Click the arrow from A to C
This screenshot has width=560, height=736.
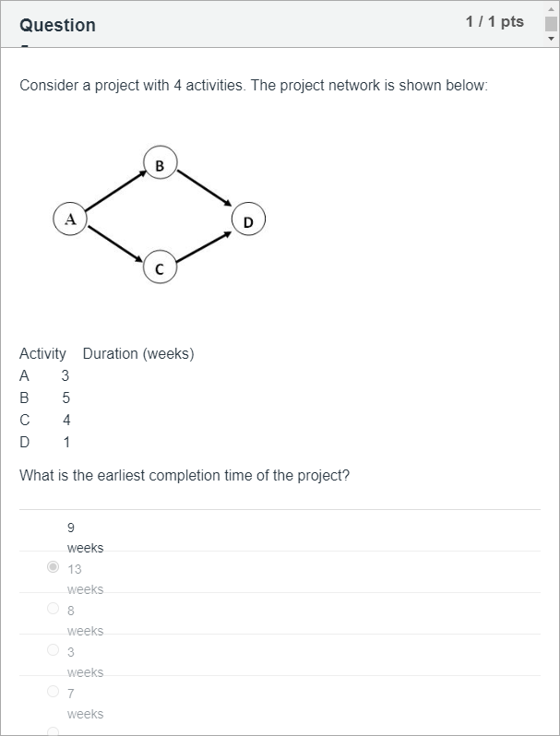(x=115, y=243)
